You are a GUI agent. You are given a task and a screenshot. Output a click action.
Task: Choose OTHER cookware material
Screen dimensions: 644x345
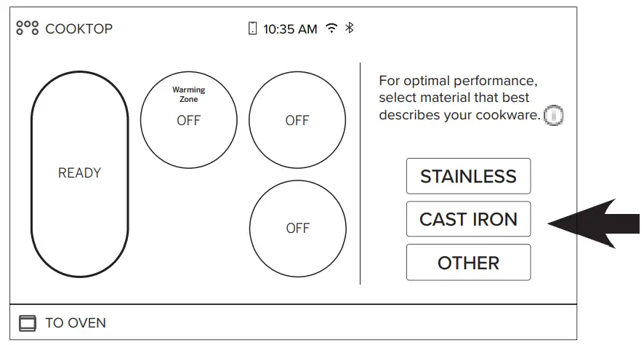pyautogui.click(x=468, y=263)
